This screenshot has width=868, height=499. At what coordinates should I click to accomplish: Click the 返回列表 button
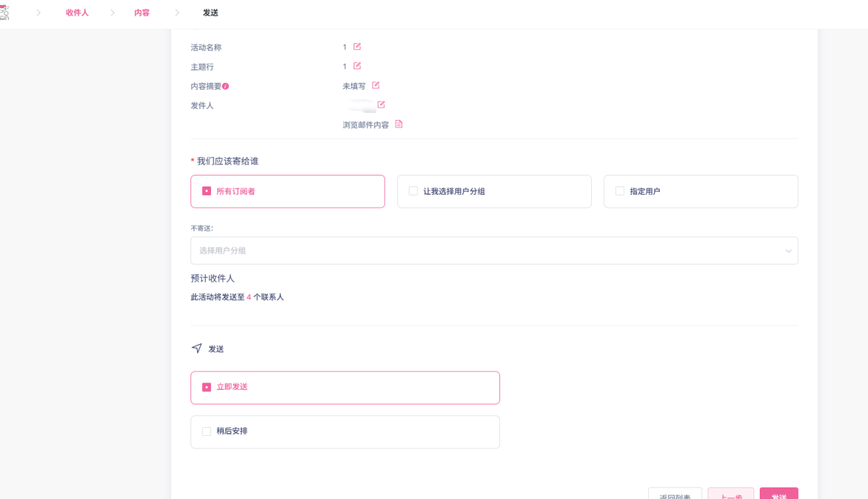pyautogui.click(x=675, y=495)
